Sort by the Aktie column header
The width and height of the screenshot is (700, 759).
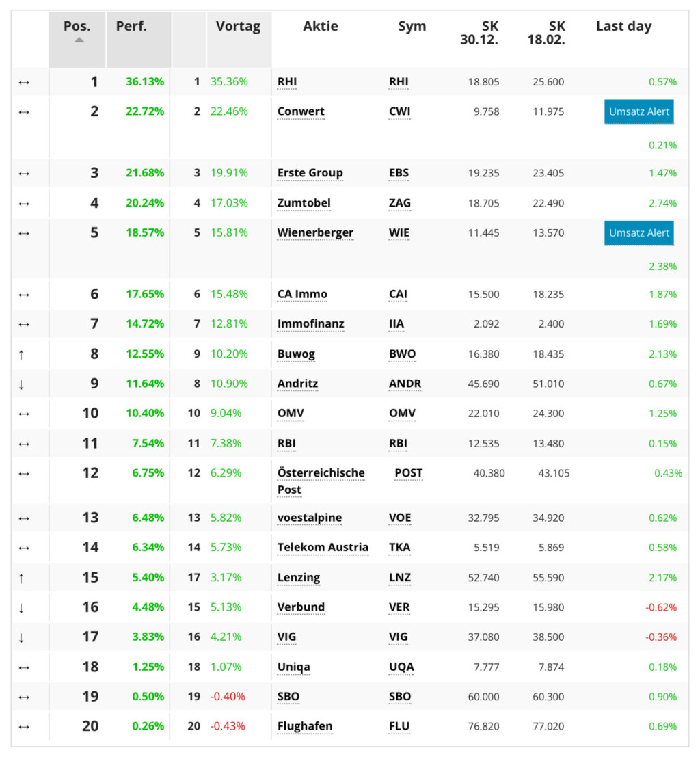(321, 27)
